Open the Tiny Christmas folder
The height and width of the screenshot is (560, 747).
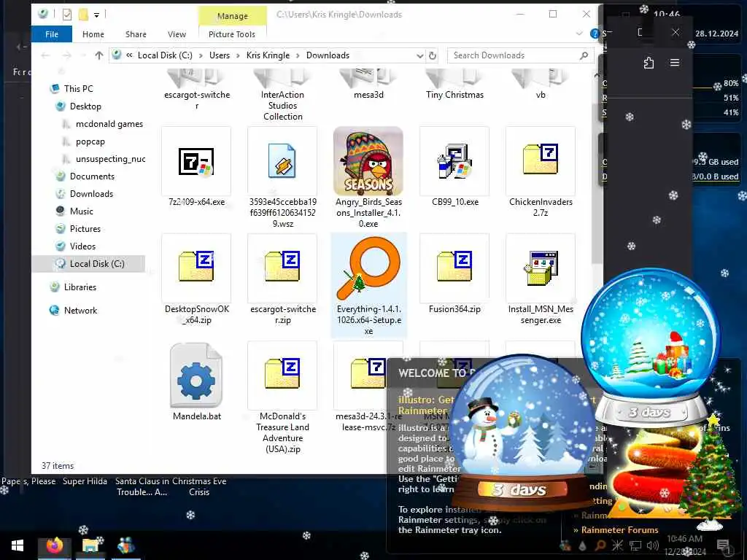454,85
